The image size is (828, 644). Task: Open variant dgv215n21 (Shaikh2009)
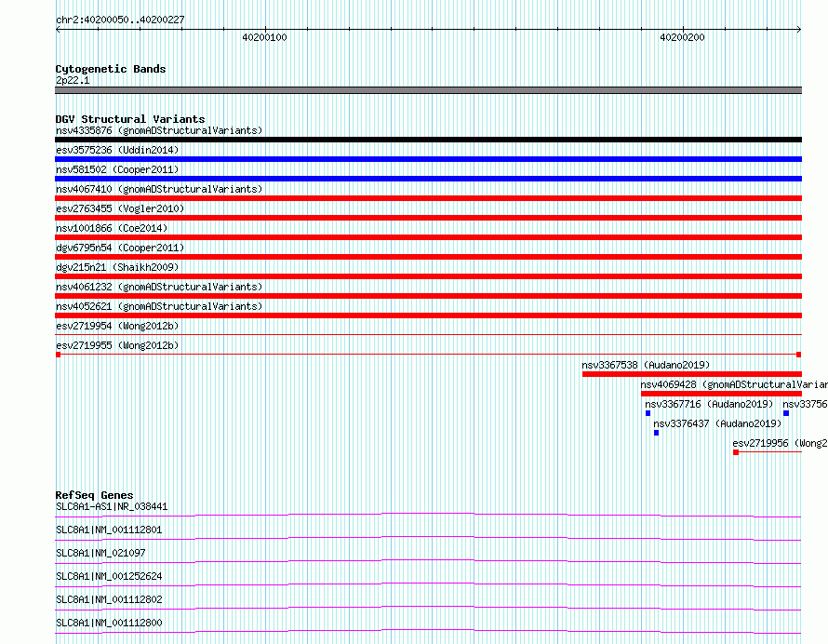tap(117, 267)
